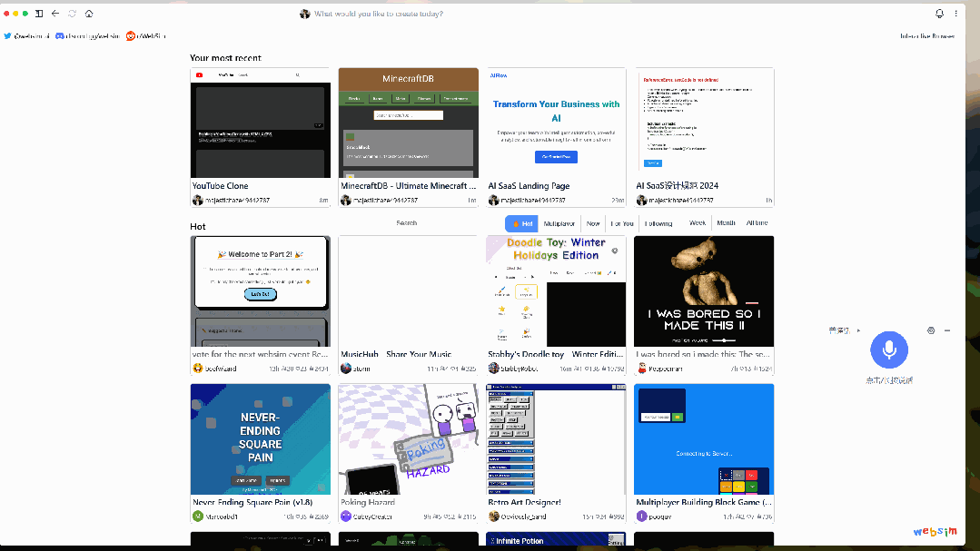Switch to the Multiplayer tab
980x551 pixels.
[559, 223]
